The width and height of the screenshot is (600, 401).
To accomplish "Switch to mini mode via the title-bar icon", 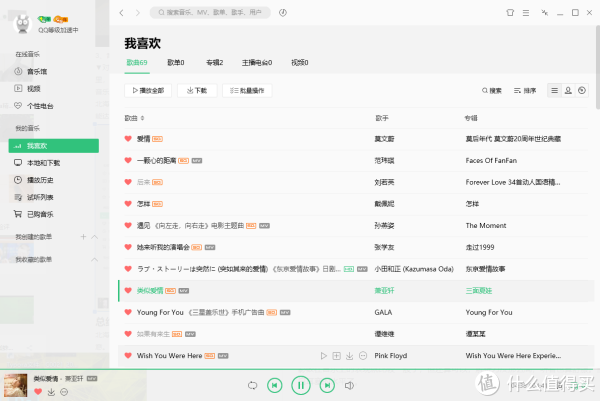I will coord(545,13).
